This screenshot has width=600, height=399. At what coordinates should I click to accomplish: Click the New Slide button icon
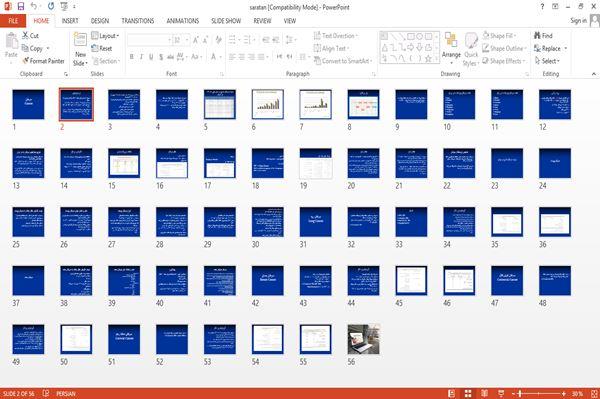[80, 40]
